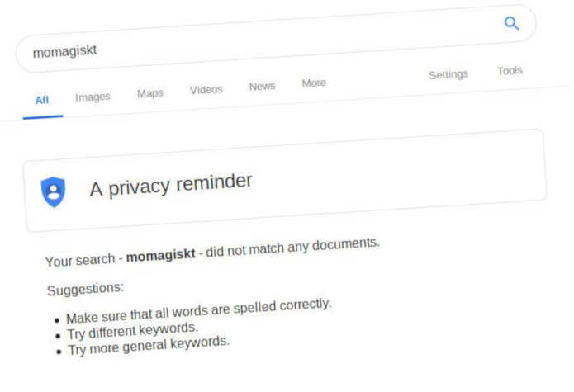Click the blue privacy shield icon
Screen dimensions: 574x392
pyautogui.click(x=54, y=192)
